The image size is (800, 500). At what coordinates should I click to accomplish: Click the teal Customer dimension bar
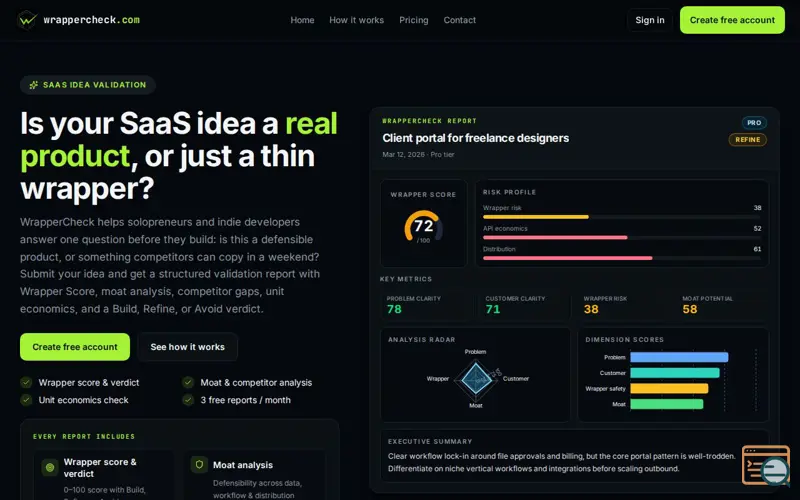pos(675,373)
